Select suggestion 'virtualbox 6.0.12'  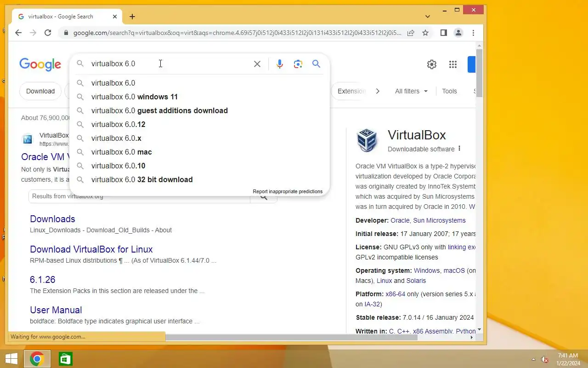coord(199,124)
